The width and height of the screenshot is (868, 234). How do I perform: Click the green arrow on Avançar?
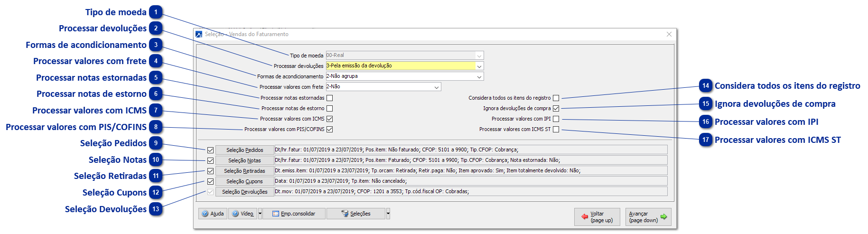[664, 216]
